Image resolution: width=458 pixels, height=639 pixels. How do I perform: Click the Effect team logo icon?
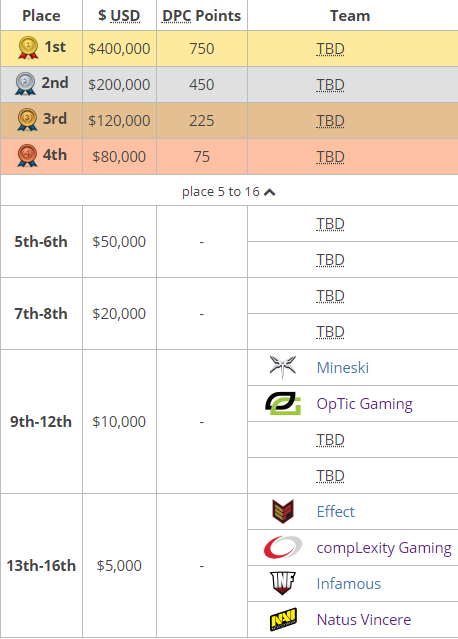tap(283, 511)
